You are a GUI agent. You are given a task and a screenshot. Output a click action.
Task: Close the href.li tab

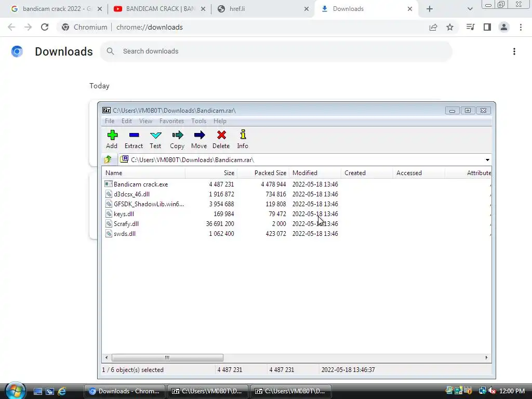pyautogui.click(x=307, y=9)
